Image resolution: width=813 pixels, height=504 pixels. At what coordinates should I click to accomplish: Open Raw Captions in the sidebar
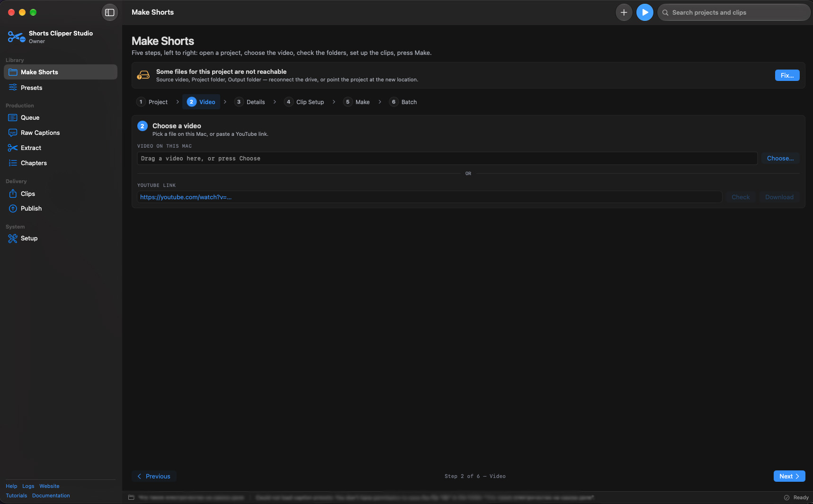coord(61,133)
